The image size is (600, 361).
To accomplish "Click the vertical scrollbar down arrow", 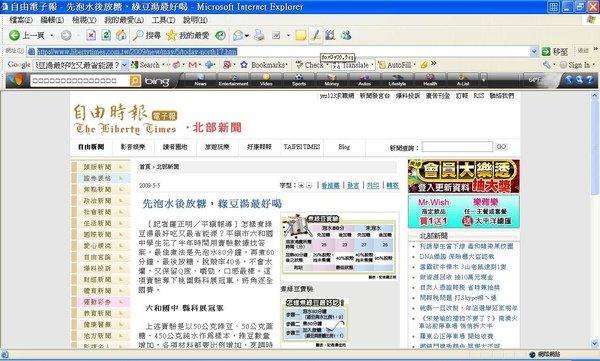I will 595,344.
